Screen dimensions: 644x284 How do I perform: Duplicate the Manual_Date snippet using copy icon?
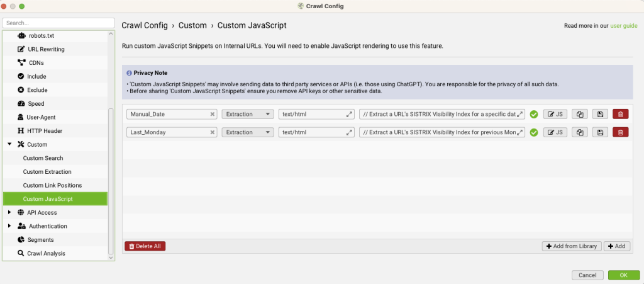tap(579, 114)
